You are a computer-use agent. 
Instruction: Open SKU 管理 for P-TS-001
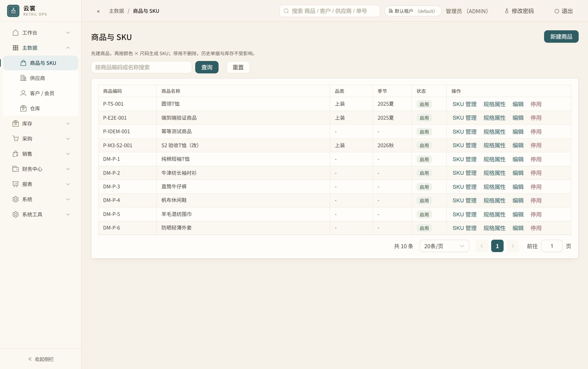click(465, 104)
